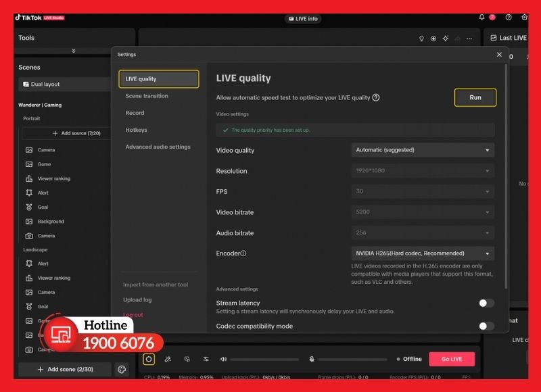Click the Offline status text
This screenshot has width=541, height=392.
(x=413, y=360)
